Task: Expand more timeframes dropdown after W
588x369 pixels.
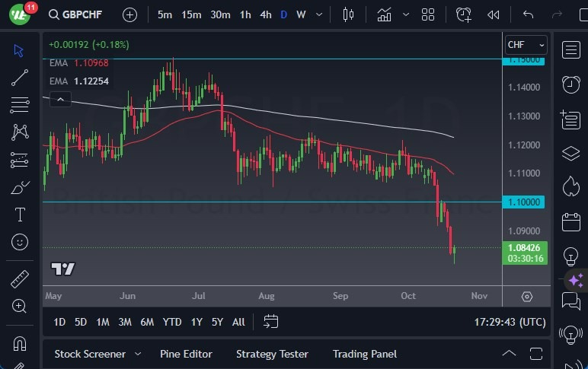Action: point(319,14)
